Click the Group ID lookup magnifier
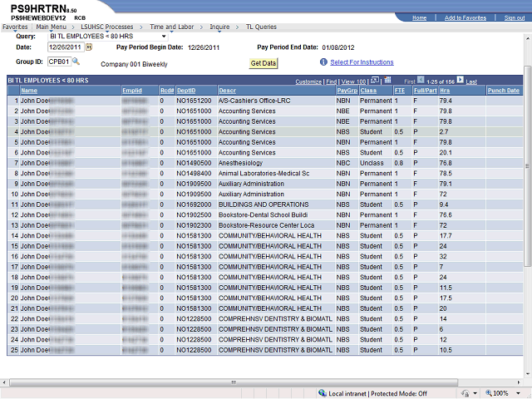The image size is (532, 399). 76,62
